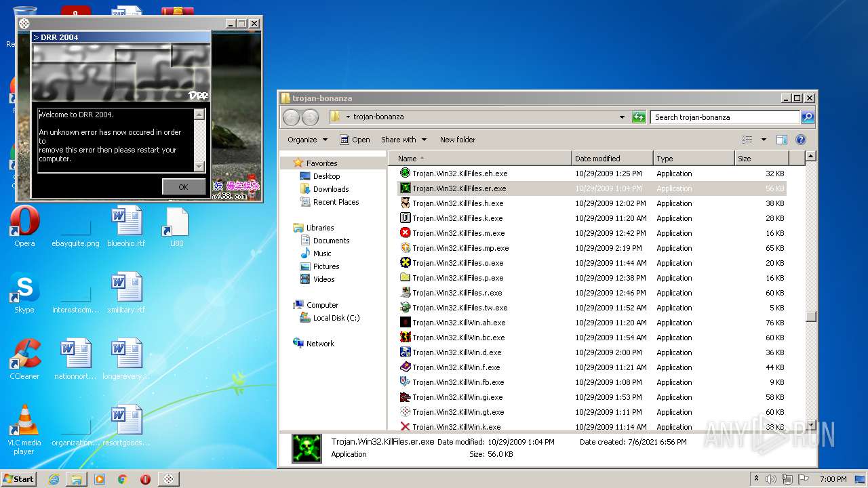Sort by the Date modified column header
Screen dimensions: 868x488
pos(612,159)
